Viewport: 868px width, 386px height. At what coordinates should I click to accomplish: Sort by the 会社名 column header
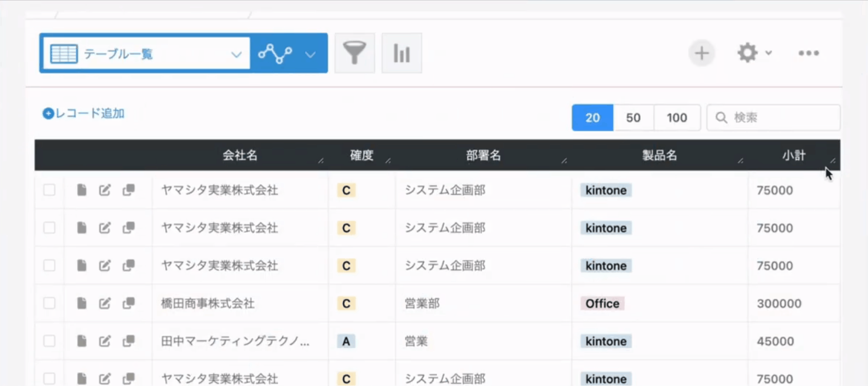pos(240,155)
